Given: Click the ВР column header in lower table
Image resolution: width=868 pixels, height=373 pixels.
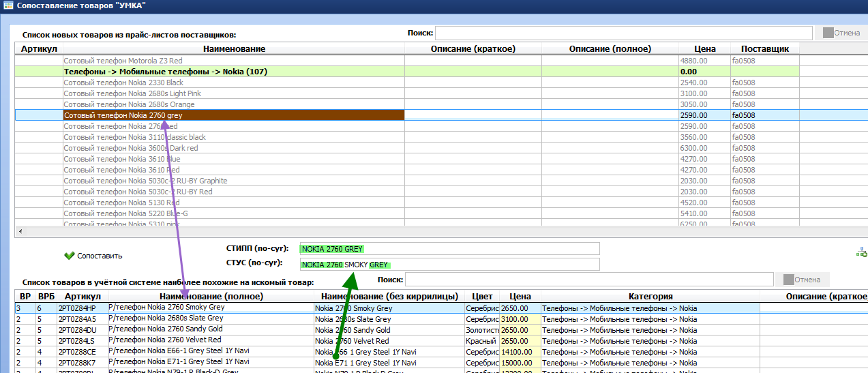Looking at the screenshot, I should click(x=25, y=297).
